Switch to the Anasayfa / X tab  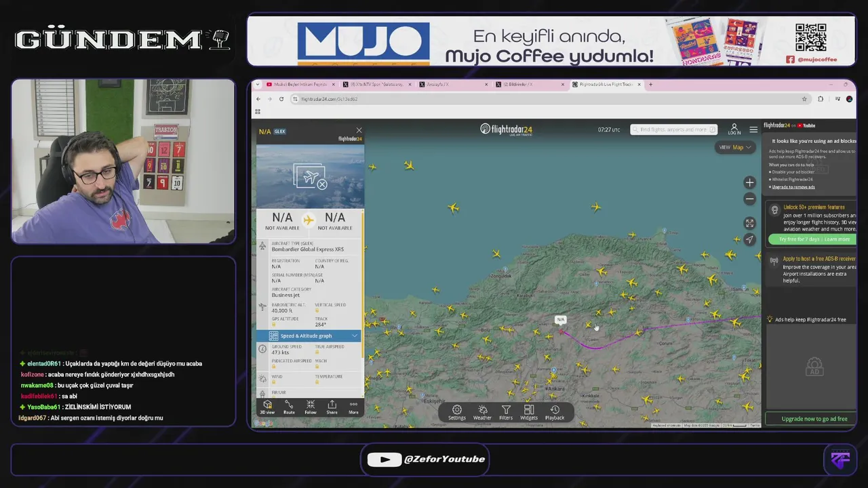pos(453,85)
